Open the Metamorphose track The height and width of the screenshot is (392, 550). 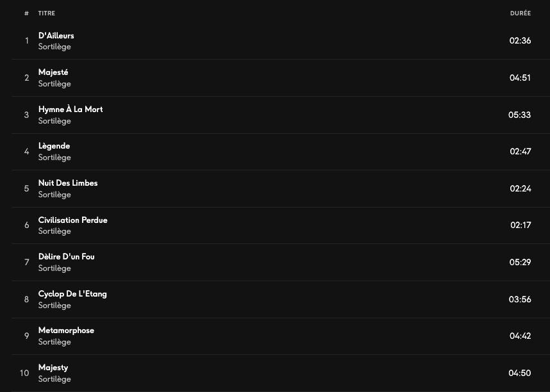[x=66, y=331]
